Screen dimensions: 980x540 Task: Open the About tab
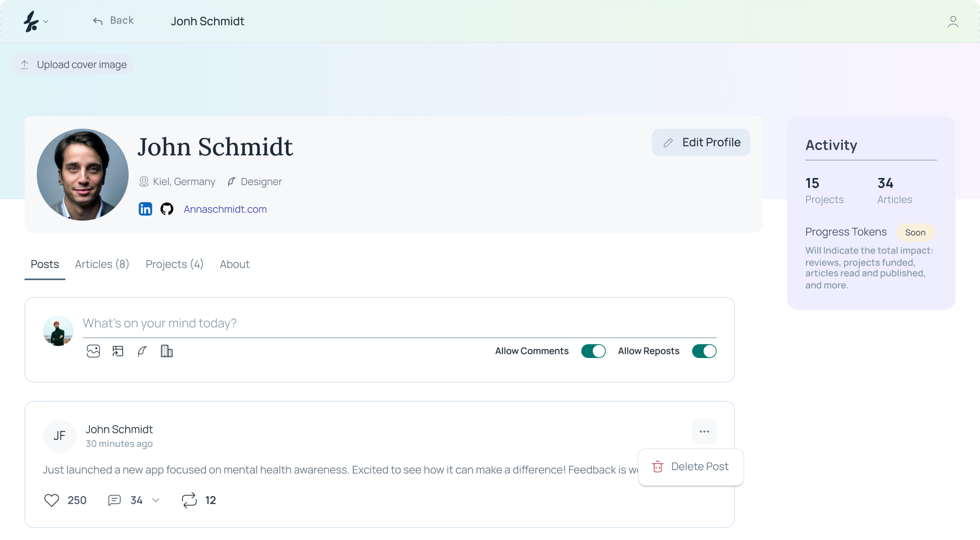pyautogui.click(x=235, y=264)
